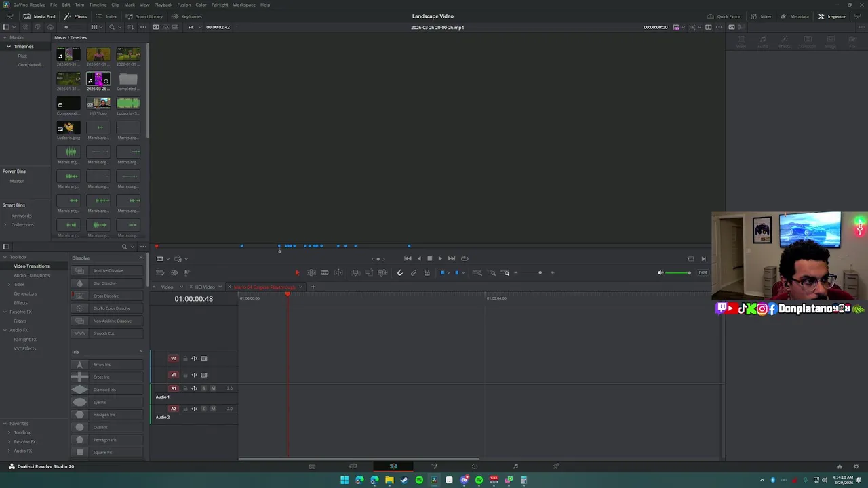Open the Keyframes panel
This screenshot has width=868, height=488.
click(187, 16)
